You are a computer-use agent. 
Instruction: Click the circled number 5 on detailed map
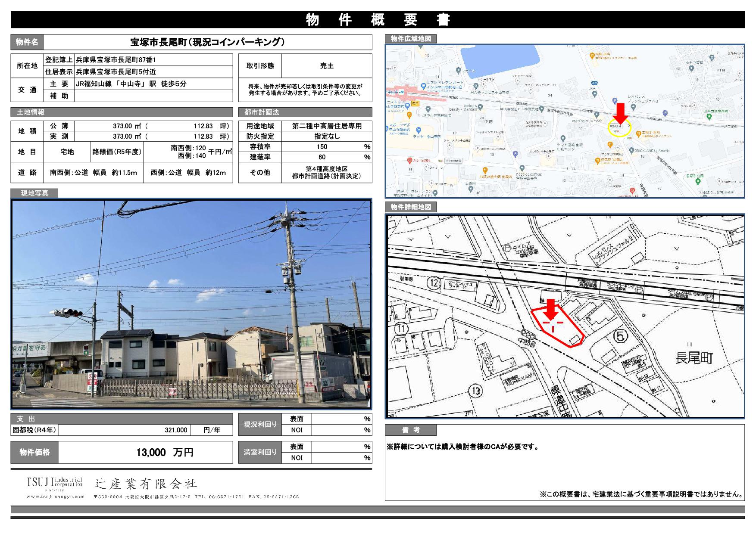pyautogui.click(x=620, y=336)
